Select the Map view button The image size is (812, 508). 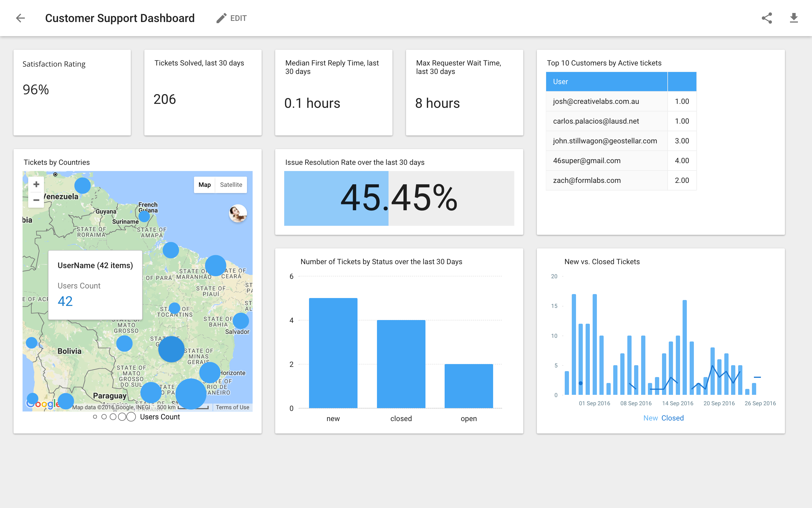tap(204, 185)
